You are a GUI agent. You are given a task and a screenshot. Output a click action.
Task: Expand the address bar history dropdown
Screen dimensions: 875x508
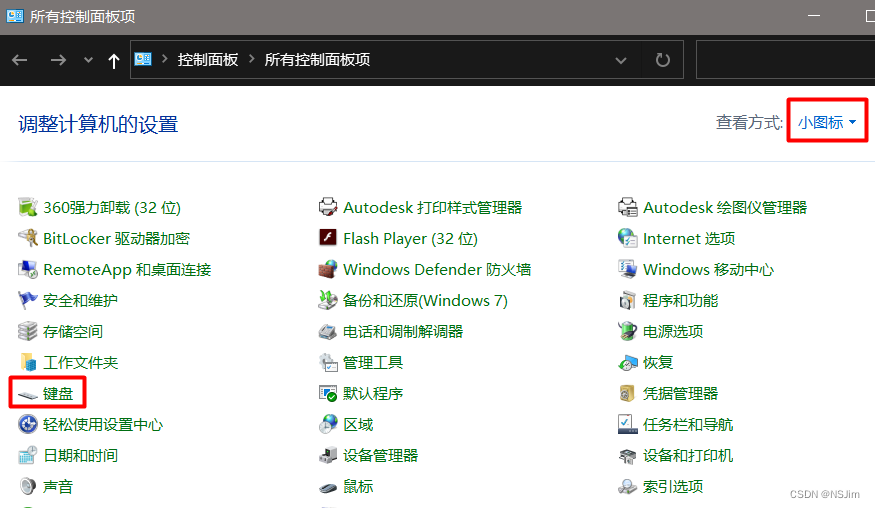pos(621,60)
